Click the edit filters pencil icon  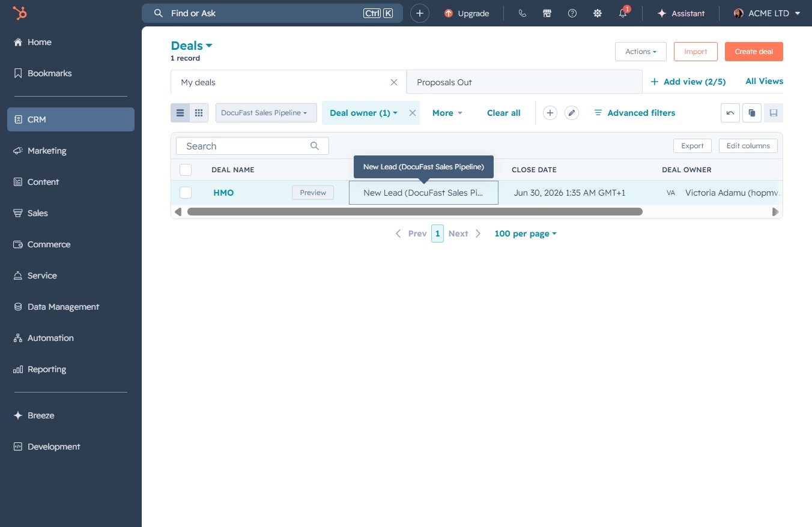click(x=572, y=113)
